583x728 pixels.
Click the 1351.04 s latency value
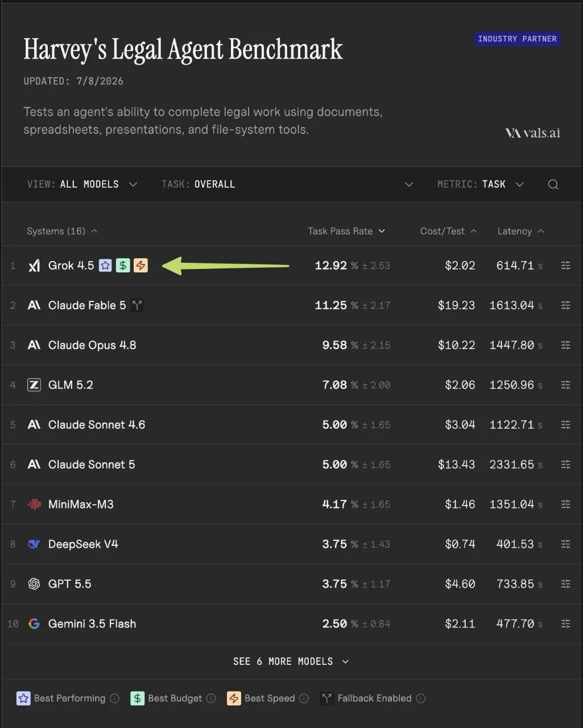[516, 504]
